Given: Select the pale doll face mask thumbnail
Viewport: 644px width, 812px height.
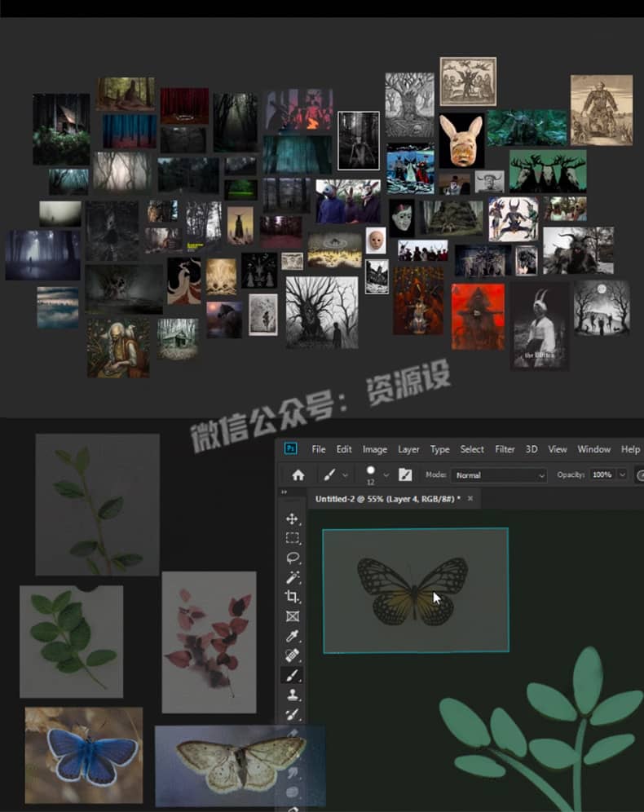Looking at the screenshot, I should pos(376,241).
